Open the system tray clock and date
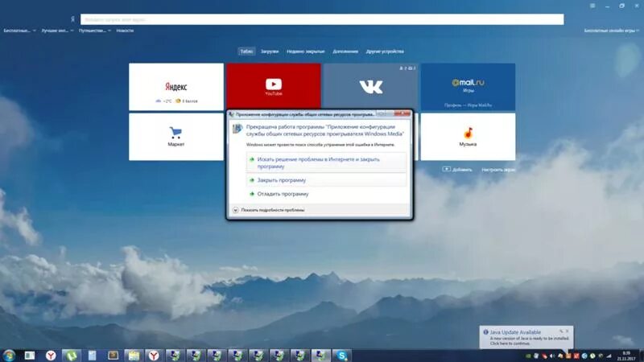The width and height of the screenshot is (644, 362). pos(626,356)
